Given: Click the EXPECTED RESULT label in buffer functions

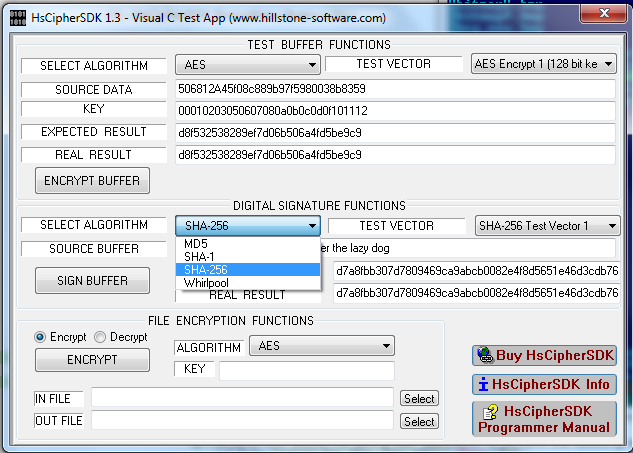Looking at the screenshot, I should (x=94, y=132).
